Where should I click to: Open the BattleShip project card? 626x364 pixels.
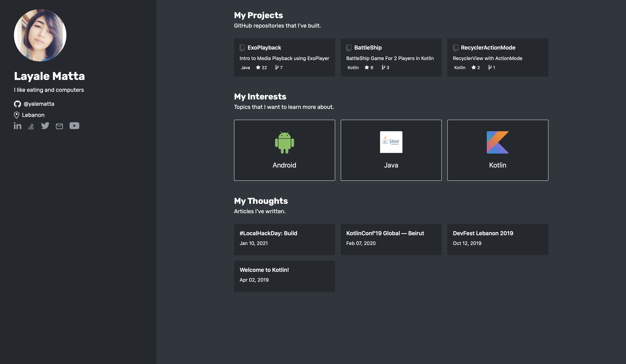click(x=391, y=57)
